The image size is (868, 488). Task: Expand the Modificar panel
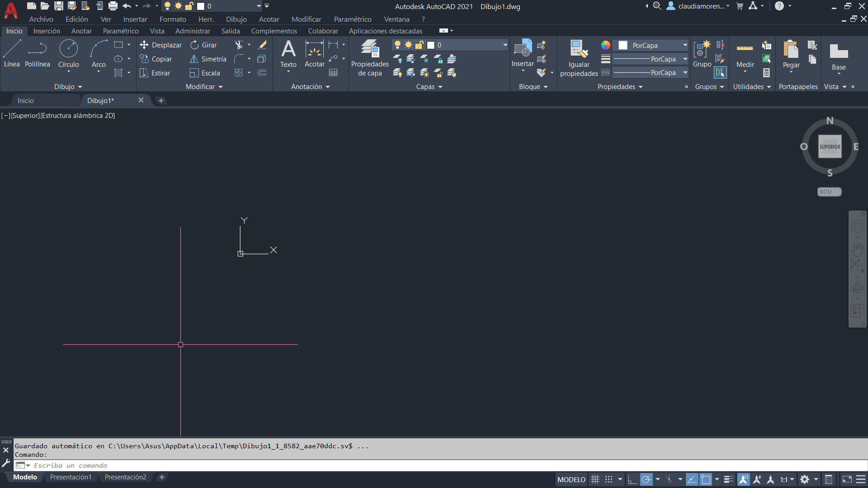point(204,86)
